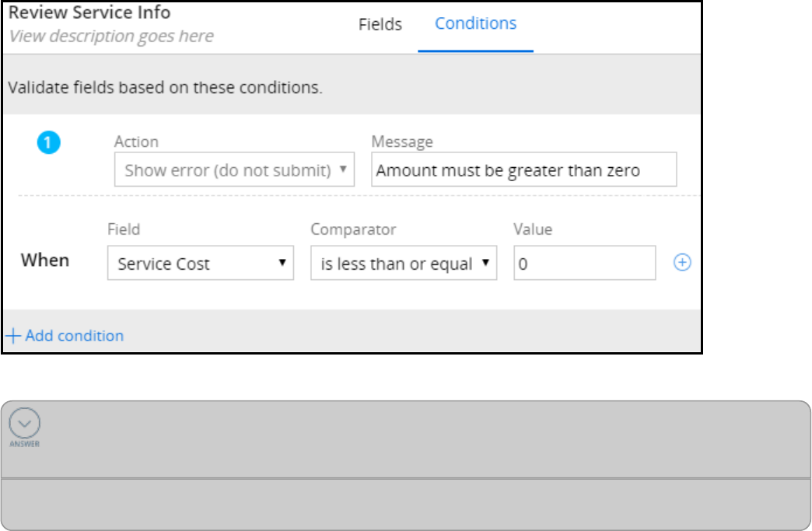Click the circled plus icon beside Value
The height and width of the screenshot is (531, 812).
(x=682, y=263)
